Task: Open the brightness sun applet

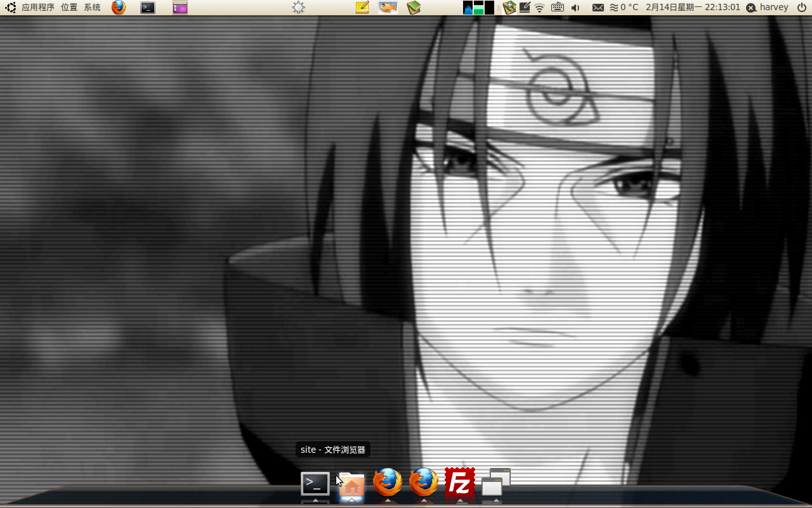Action: coord(298,8)
